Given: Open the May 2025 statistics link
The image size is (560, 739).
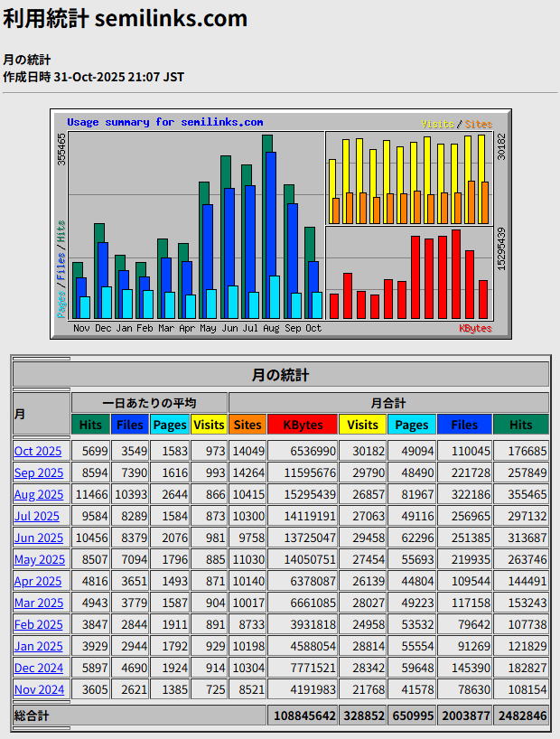Looking at the screenshot, I should pyautogui.click(x=40, y=559).
